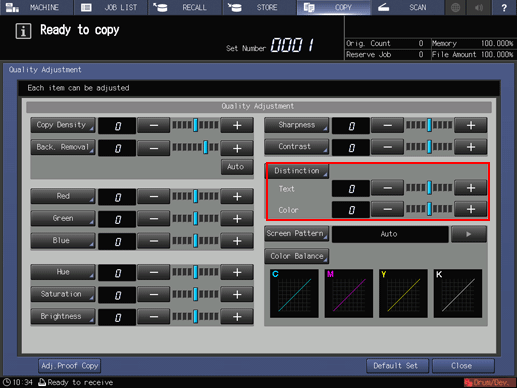517x388 pixels.
Task: Open the Blue adjustment button
Action: (x=63, y=240)
